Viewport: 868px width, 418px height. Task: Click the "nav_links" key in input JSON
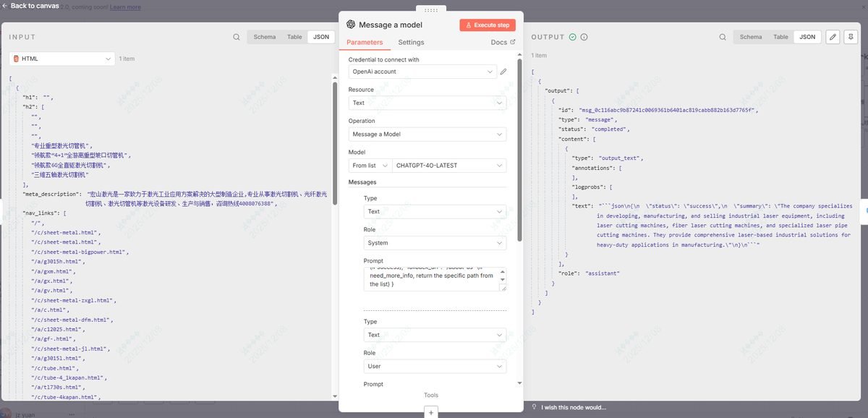42,213
